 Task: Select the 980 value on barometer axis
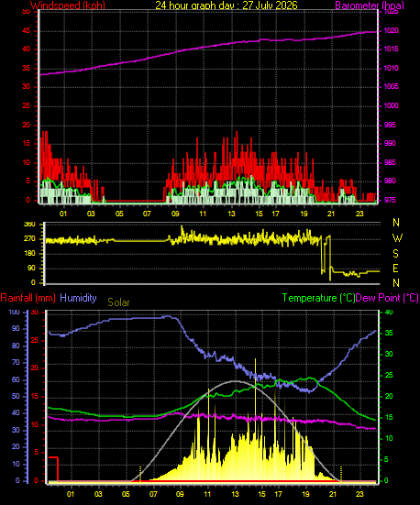[x=390, y=181]
